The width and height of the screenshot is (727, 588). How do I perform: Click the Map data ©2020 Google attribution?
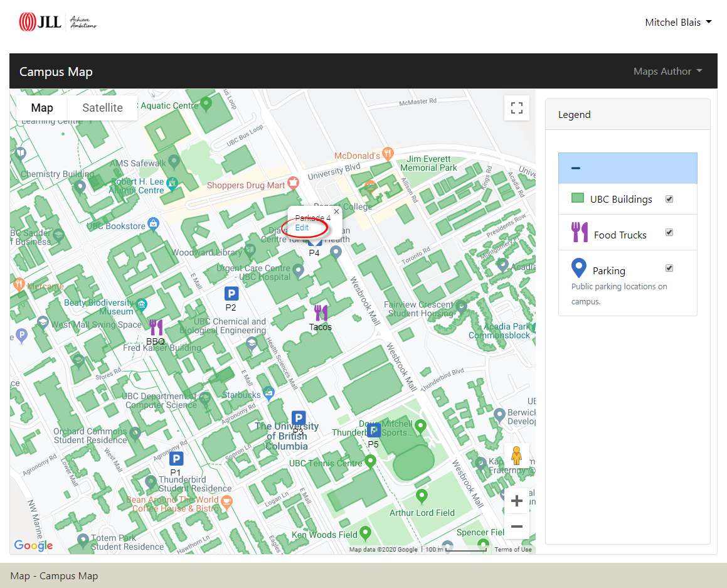(x=383, y=550)
